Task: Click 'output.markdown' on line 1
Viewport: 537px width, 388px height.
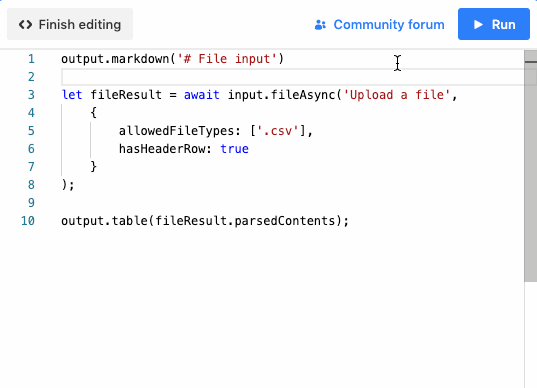Action: [x=115, y=59]
